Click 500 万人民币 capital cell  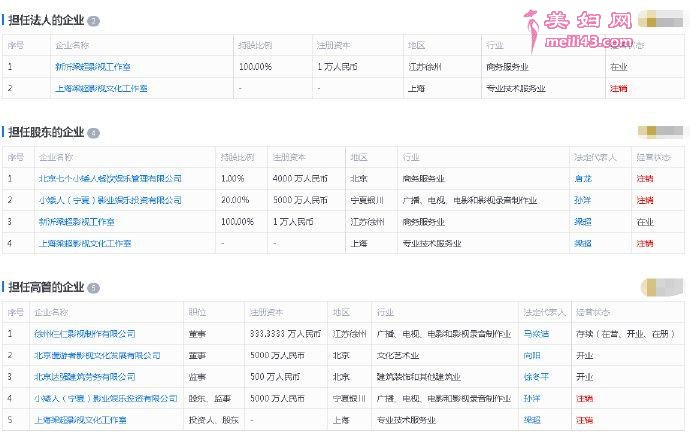pos(275,377)
